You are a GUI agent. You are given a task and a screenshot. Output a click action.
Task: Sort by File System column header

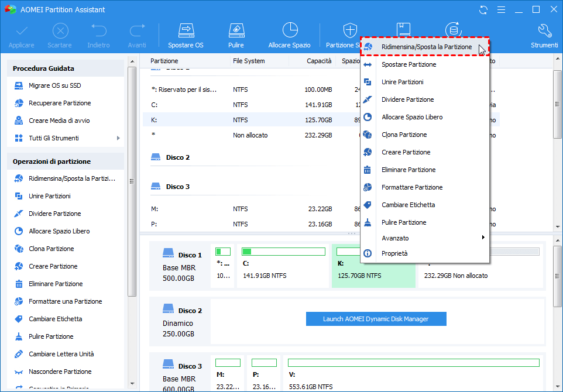coord(249,61)
